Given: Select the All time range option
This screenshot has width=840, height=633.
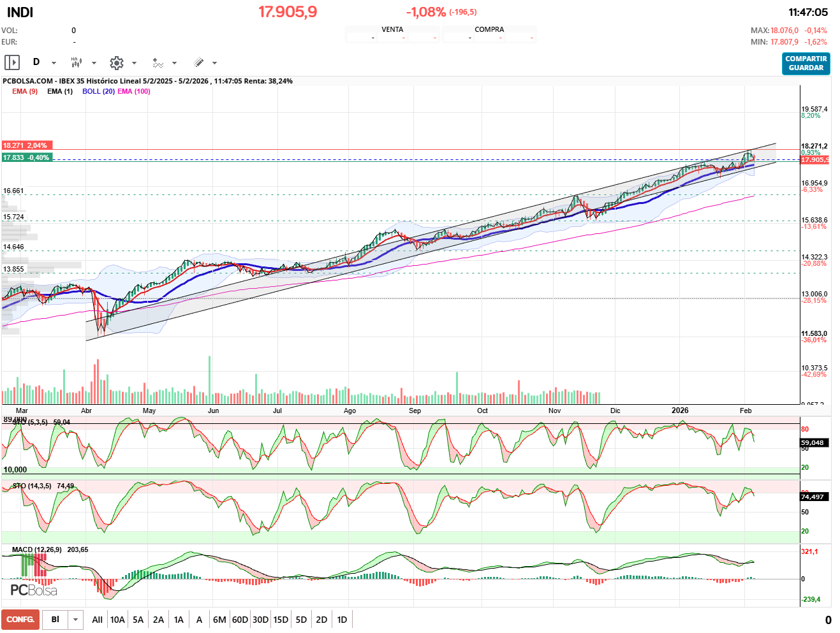Looking at the screenshot, I should coord(97,620).
